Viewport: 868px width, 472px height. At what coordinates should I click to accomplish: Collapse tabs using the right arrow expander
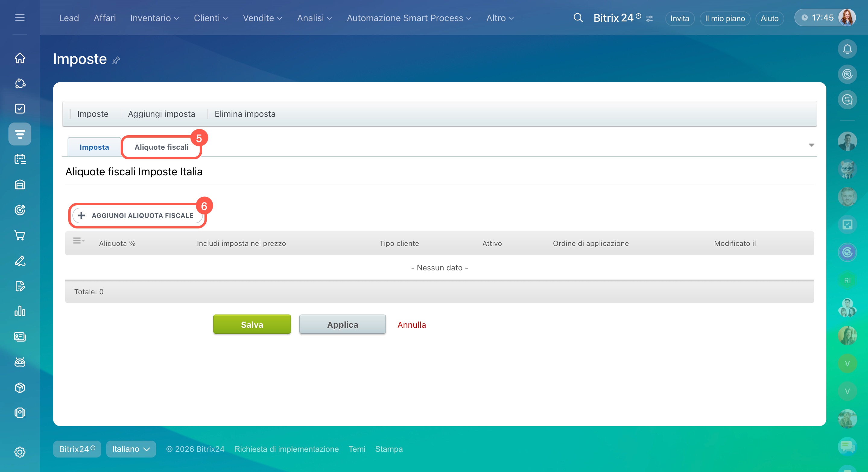click(x=811, y=145)
